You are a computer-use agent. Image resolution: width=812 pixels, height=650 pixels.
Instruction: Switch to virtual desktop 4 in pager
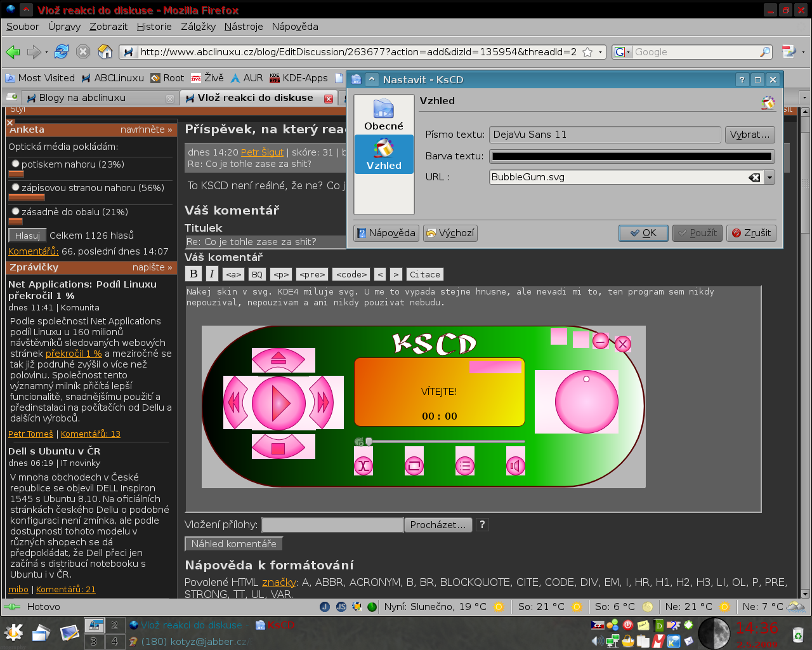[x=115, y=641]
